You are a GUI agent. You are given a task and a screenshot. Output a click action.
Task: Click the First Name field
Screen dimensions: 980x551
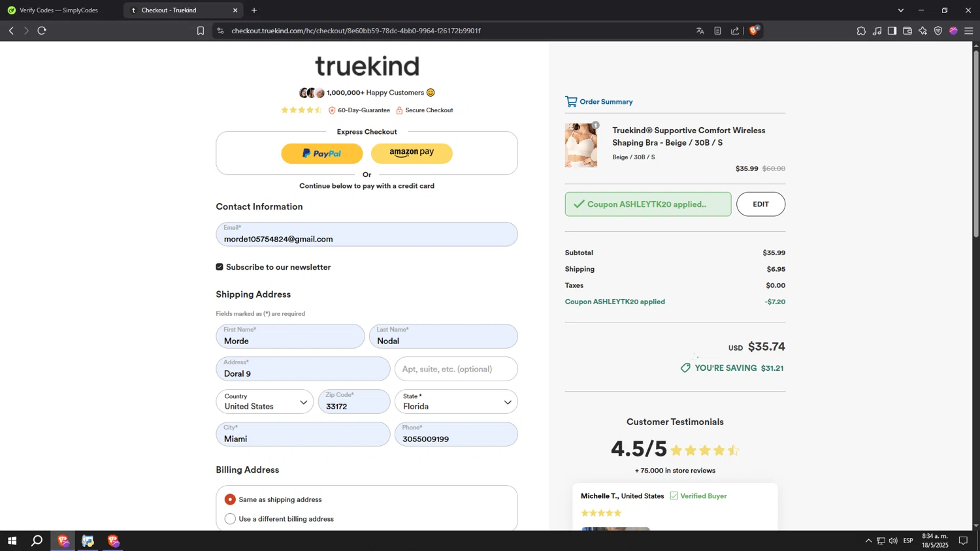[x=290, y=336]
